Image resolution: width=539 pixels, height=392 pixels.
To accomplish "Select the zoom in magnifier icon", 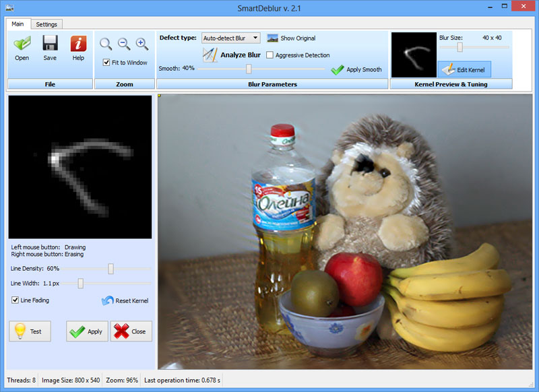I will pyautogui.click(x=142, y=44).
